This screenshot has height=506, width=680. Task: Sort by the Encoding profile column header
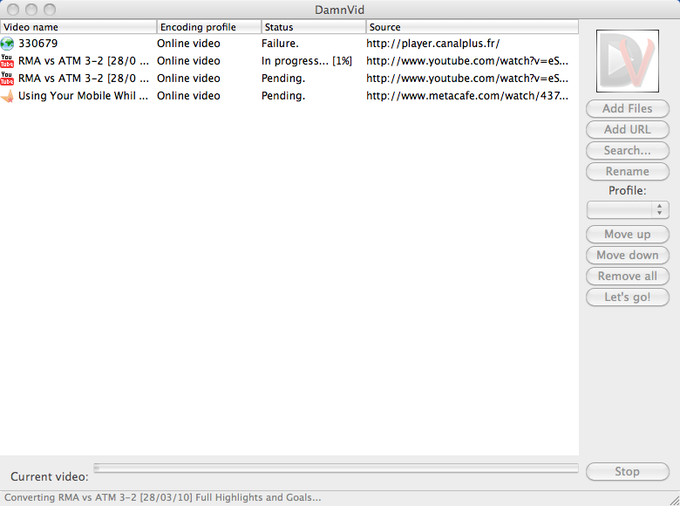coord(209,27)
